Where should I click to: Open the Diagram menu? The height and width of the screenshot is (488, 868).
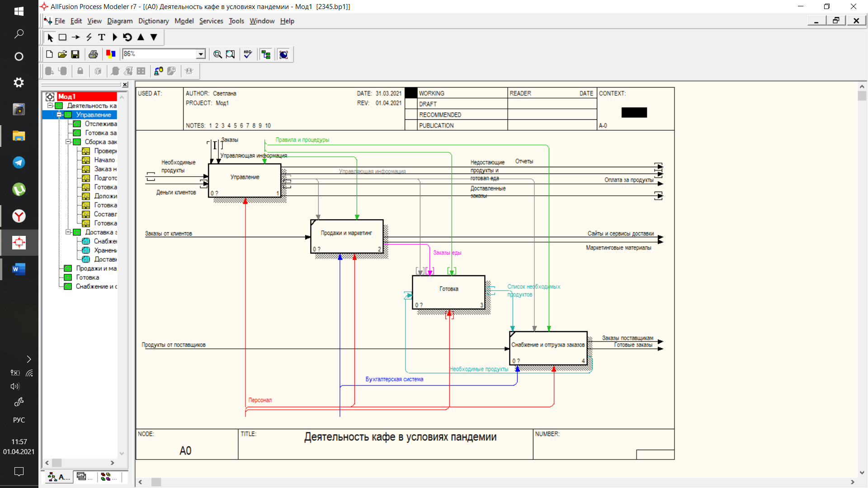coord(120,21)
